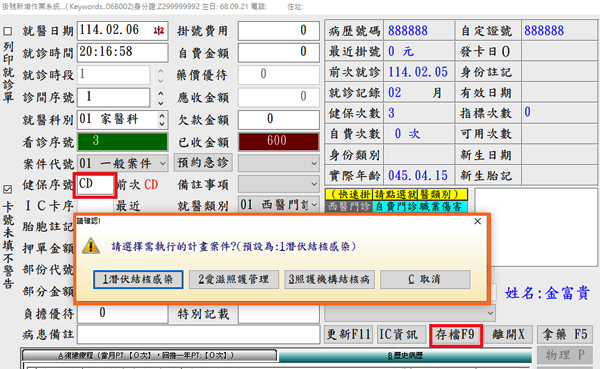600x369 pixels.
Task: Open the 就醫類別 dropdown
Action: 314,205
